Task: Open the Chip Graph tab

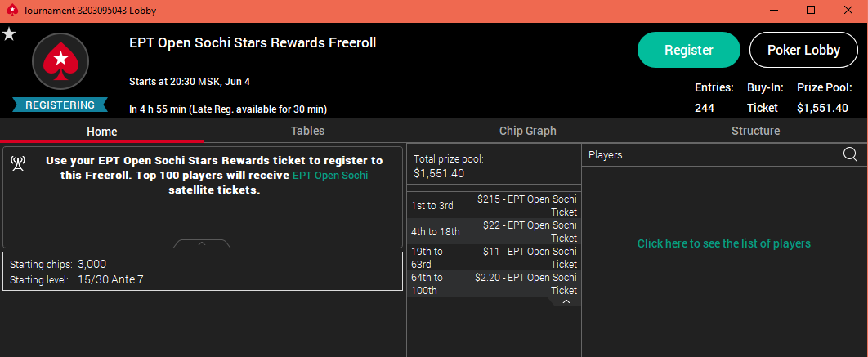Action: click(x=527, y=132)
